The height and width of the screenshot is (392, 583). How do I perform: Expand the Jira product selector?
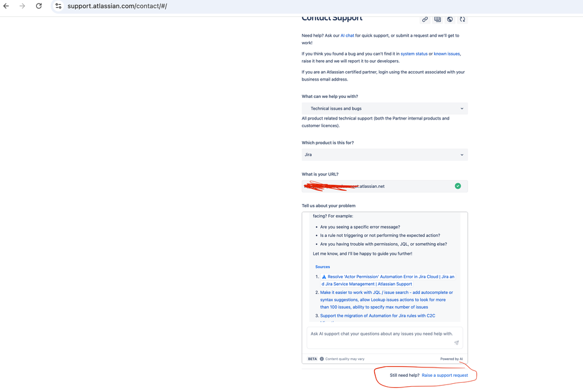pos(385,155)
